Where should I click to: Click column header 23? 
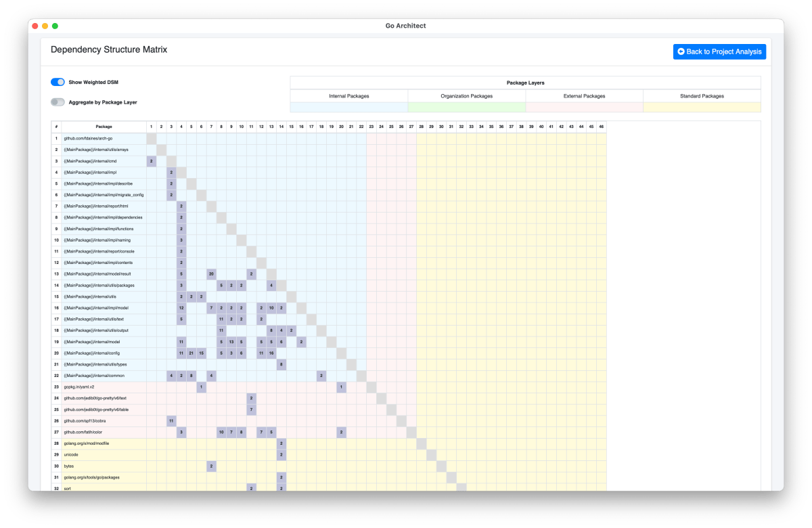(371, 127)
